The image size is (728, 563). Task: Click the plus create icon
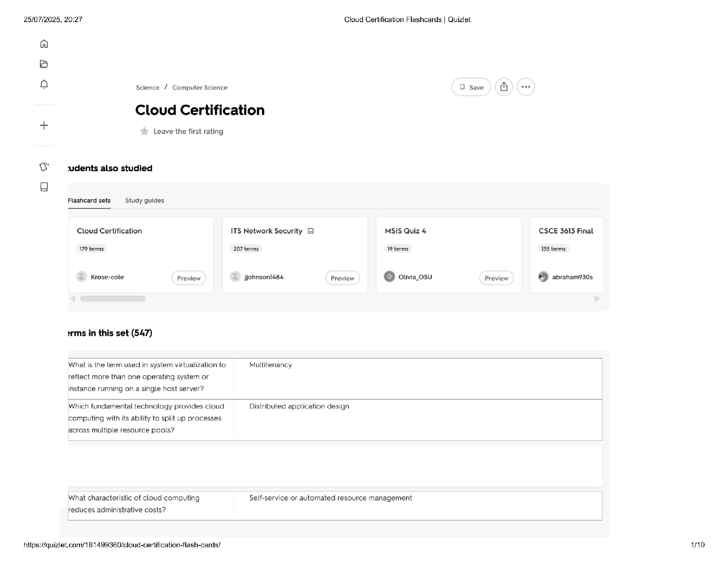(44, 126)
